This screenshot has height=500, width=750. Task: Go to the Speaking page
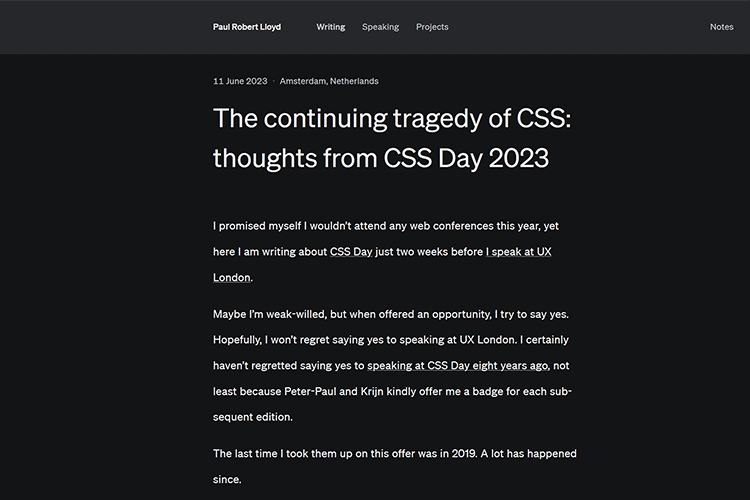pyautogui.click(x=380, y=27)
